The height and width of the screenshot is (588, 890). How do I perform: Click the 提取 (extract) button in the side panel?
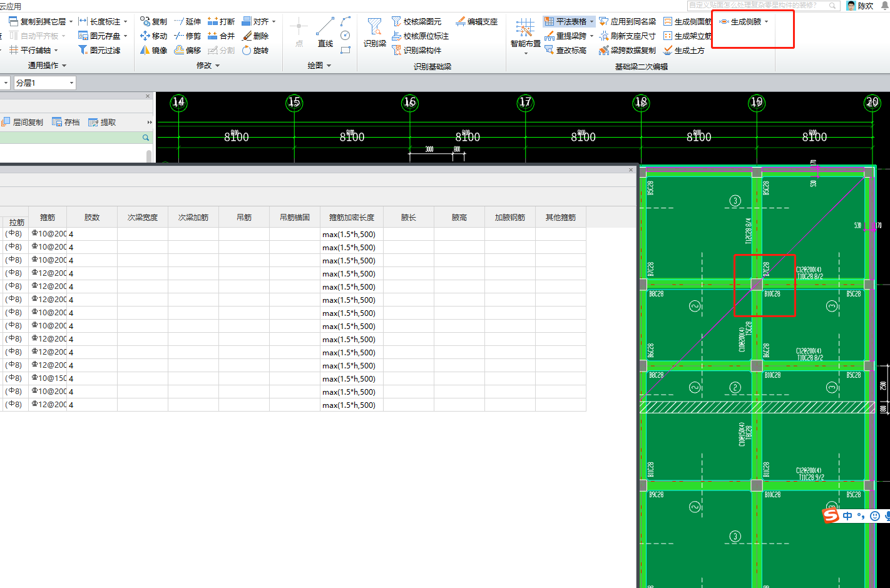click(102, 122)
